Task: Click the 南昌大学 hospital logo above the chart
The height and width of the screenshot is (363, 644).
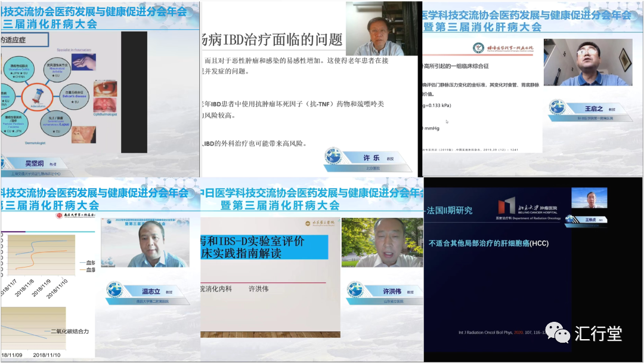Action: coord(76,215)
